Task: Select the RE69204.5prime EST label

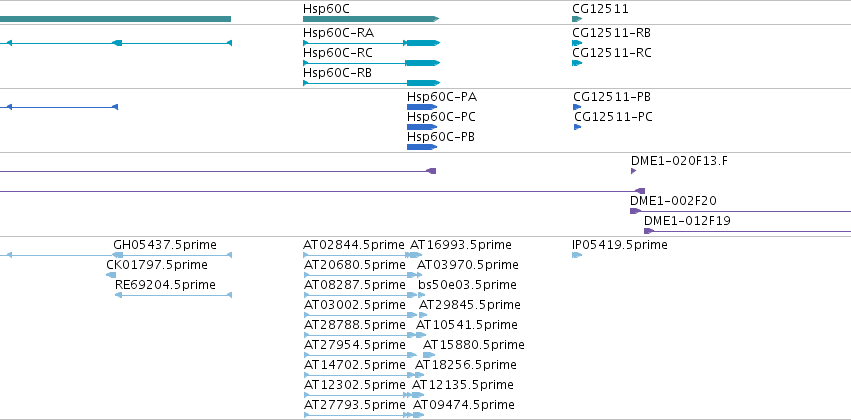Action: (x=165, y=285)
